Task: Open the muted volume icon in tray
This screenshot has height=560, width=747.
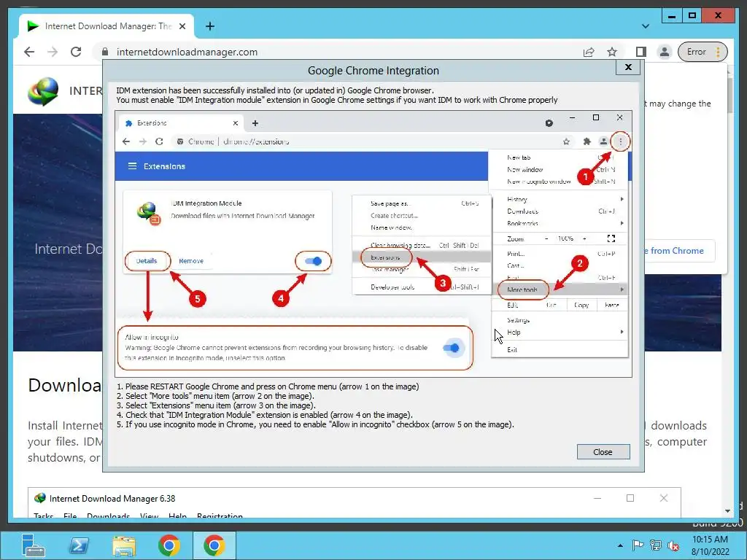Action: (x=673, y=545)
